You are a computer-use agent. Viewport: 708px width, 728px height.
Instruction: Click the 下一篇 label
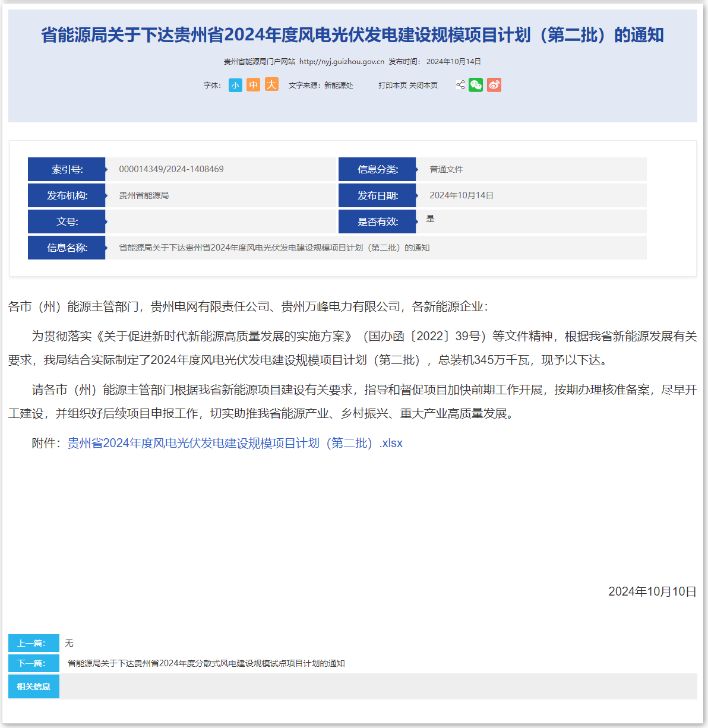click(x=34, y=663)
